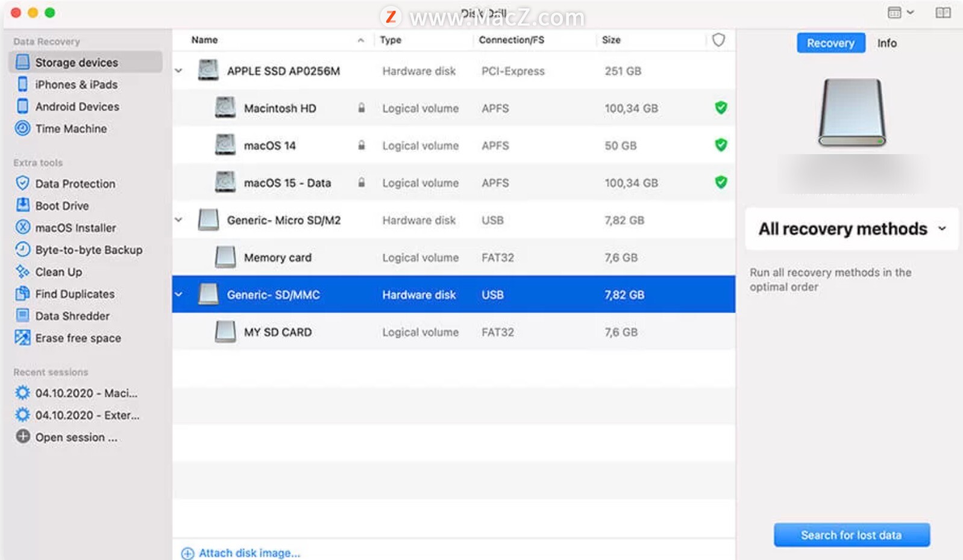
Task: Click 'USB' in Generic- Micro SD/M2 row
Action: 492,220
